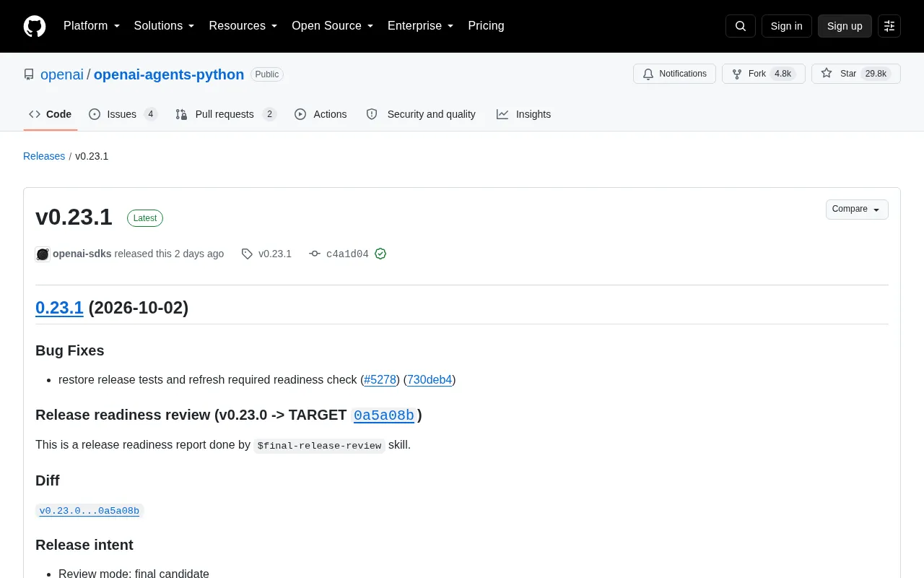Open the GitHub home logo
Viewport: 924px width, 578px height.
(x=35, y=26)
